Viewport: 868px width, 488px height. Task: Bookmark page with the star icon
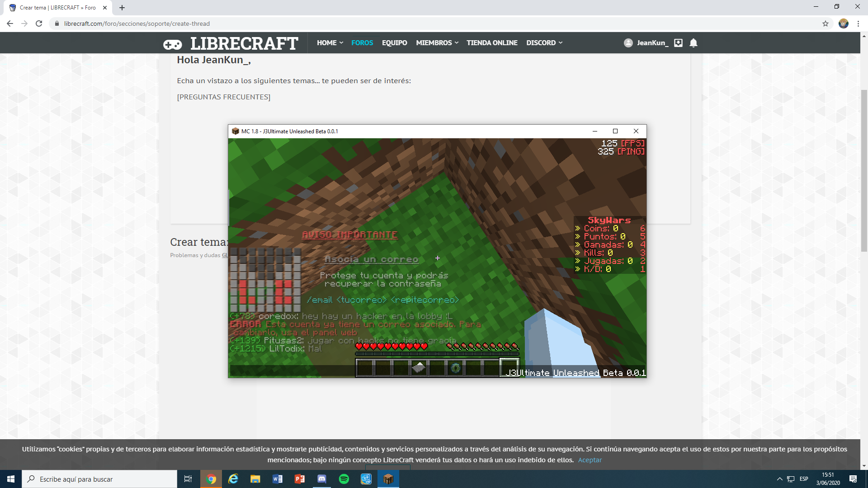click(825, 23)
